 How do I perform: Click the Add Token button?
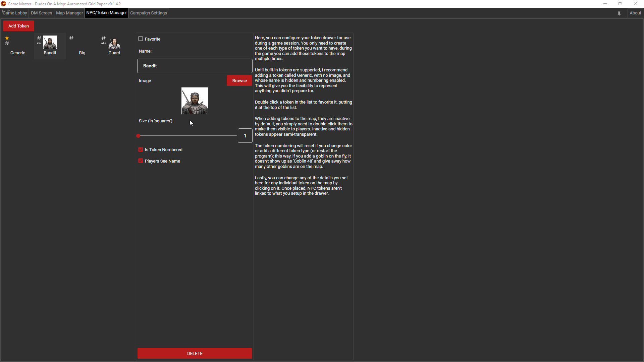(x=18, y=26)
